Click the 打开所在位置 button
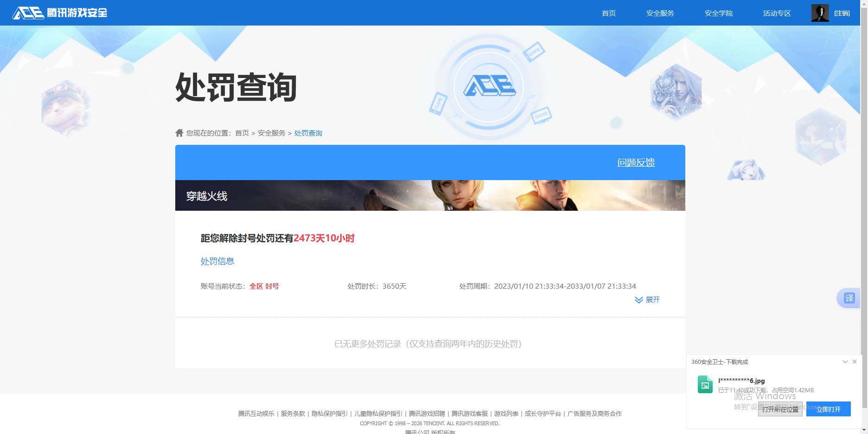Image resolution: width=868 pixels, height=434 pixels. (780, 409)
